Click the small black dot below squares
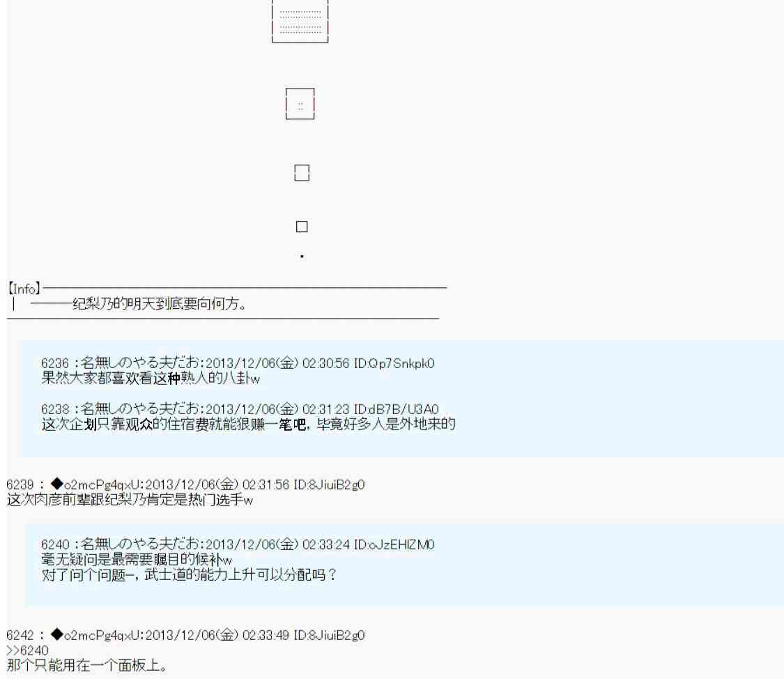784x679 pixels. point(302,257)
